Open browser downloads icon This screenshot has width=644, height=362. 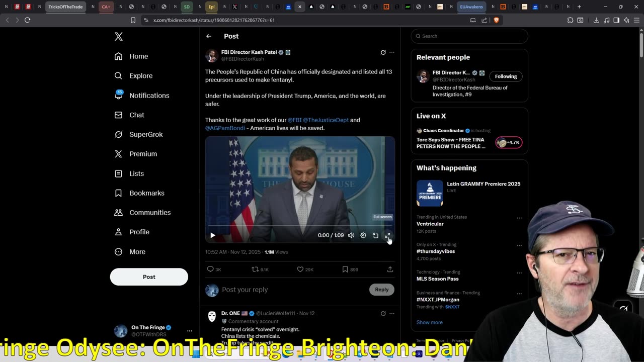596,20
